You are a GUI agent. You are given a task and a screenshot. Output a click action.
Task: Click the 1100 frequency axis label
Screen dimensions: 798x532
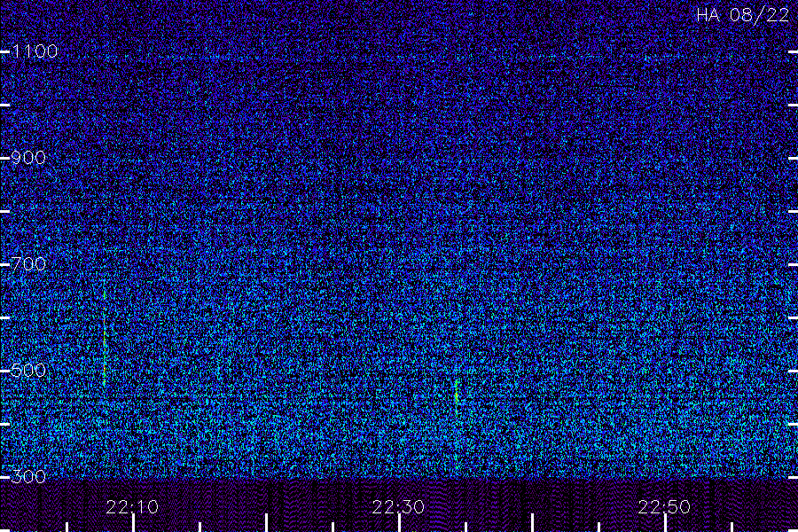click(35, 51)
